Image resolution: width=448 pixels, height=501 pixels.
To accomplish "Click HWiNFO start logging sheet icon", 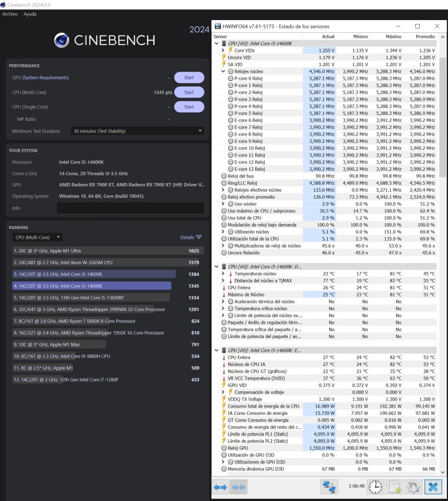I will (395, 487).
